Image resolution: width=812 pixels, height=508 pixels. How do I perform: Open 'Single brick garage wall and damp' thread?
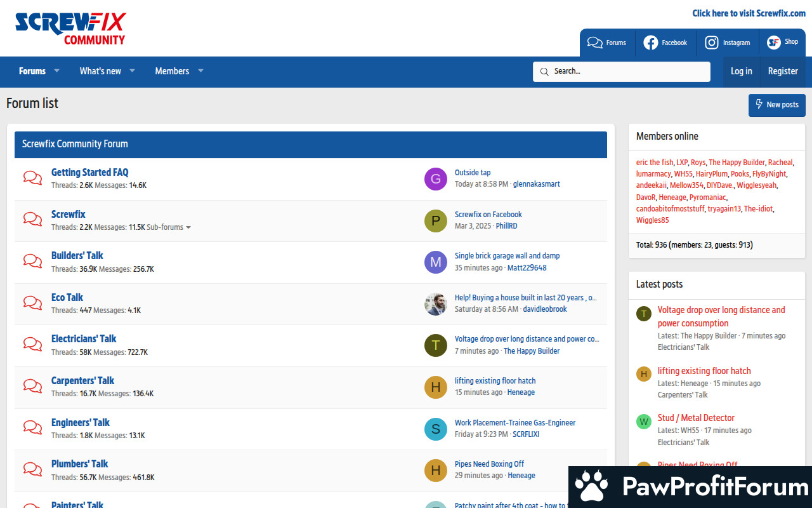pos(507,256)
